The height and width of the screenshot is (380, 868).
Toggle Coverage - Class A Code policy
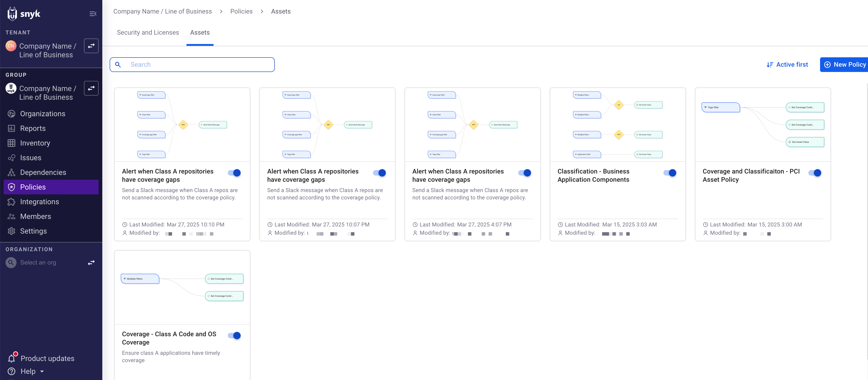[x=234, y=335]
